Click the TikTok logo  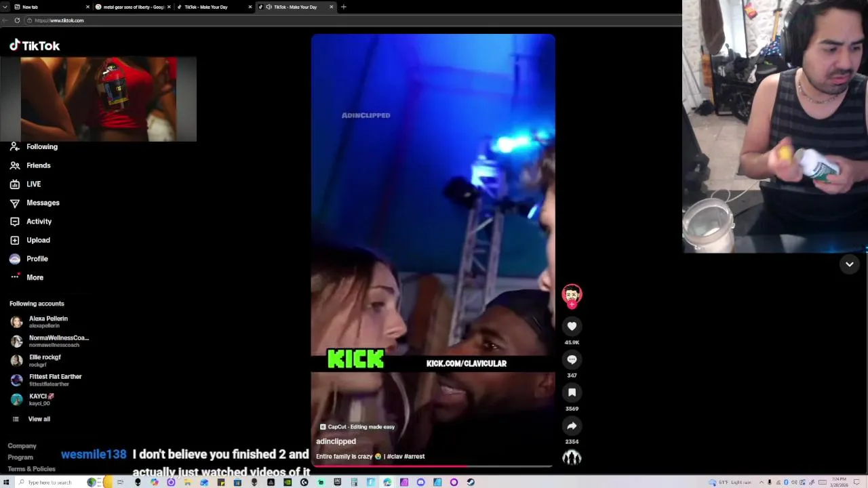(35, 45)
